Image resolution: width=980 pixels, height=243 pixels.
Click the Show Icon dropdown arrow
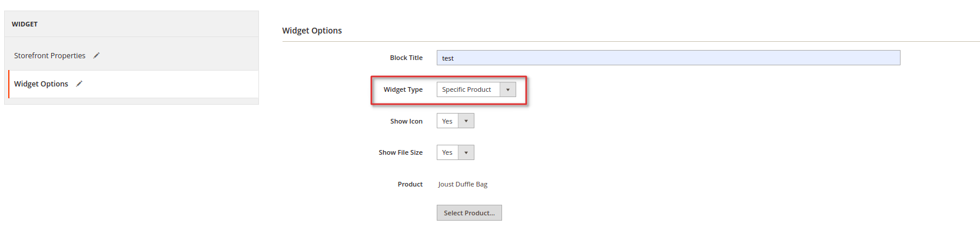tap(466, 121)
